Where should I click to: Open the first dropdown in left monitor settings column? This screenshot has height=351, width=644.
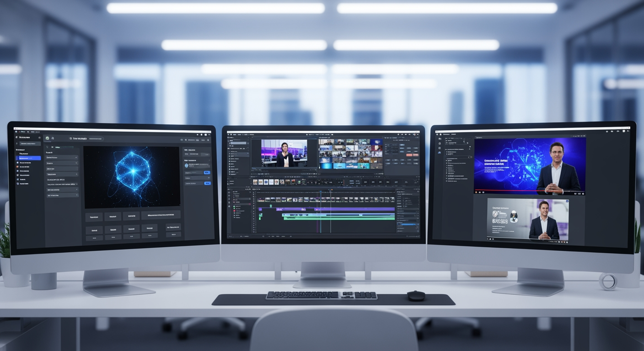click(62, 157)
